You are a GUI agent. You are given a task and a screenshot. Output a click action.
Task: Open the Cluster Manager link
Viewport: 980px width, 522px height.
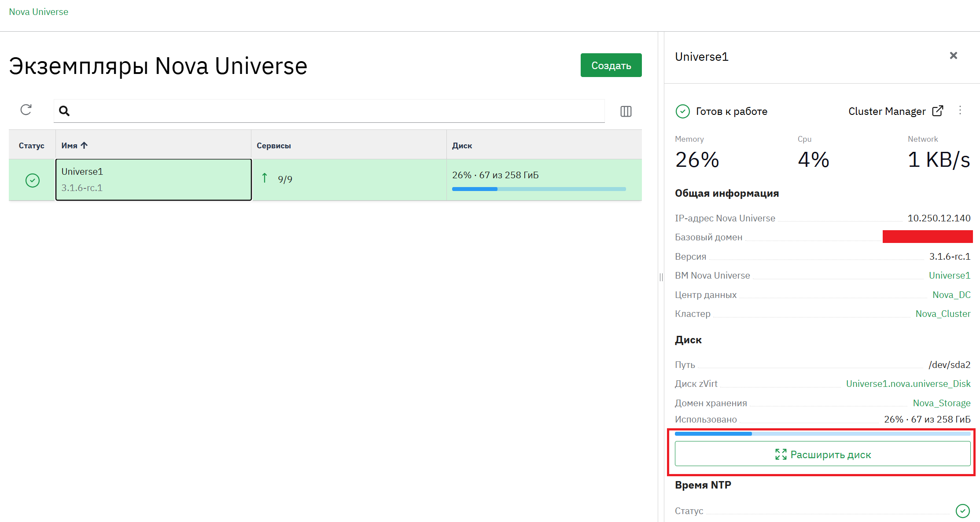tap(887, 111)
